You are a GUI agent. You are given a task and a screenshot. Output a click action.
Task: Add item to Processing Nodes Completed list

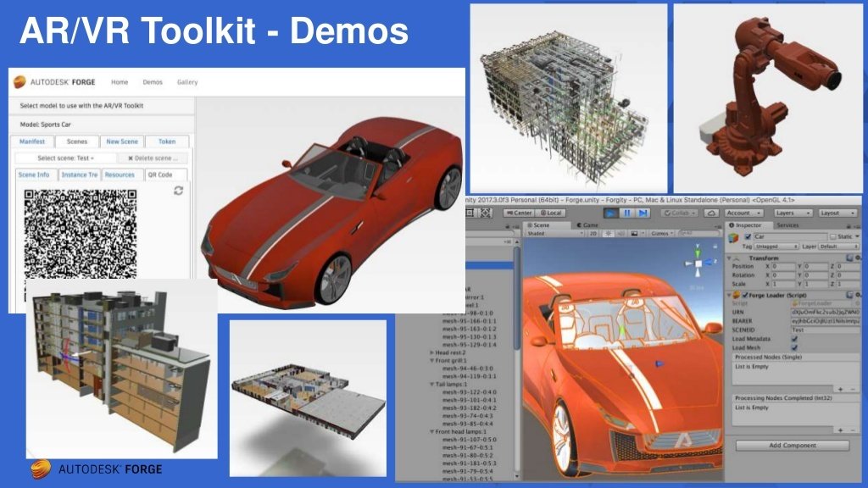pos(840,430)
